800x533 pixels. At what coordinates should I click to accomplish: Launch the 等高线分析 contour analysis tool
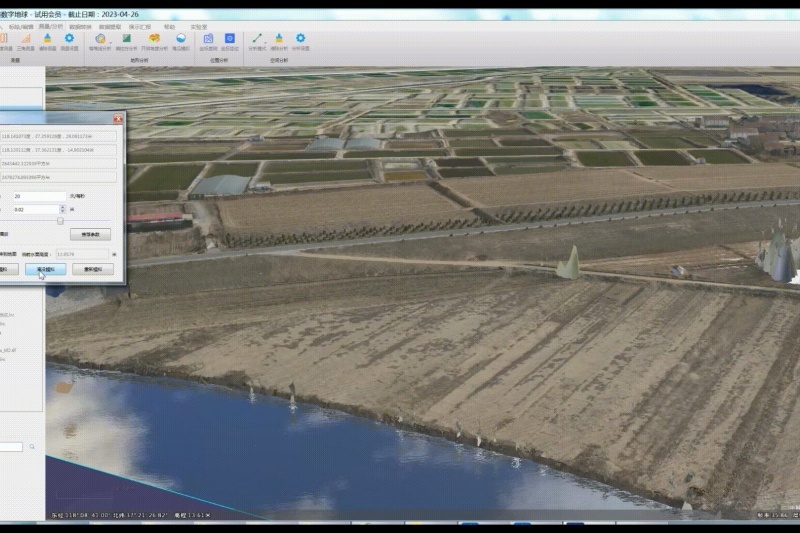tap(100, 40)
